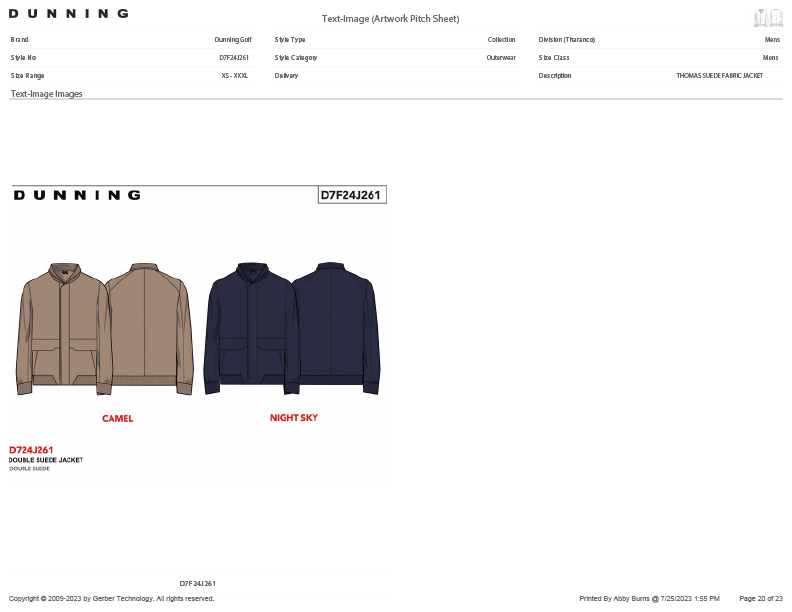Click the camel jacket back view
This screenshot has height=612, width=792.
click(152, 329)
